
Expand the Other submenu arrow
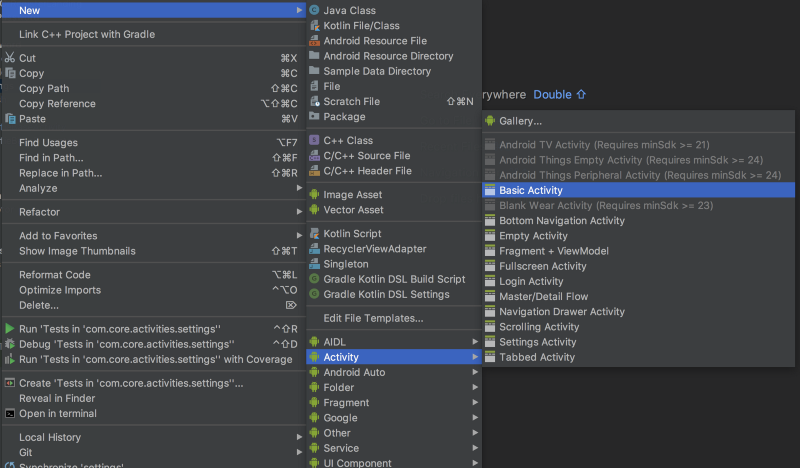tap(475, 433)
